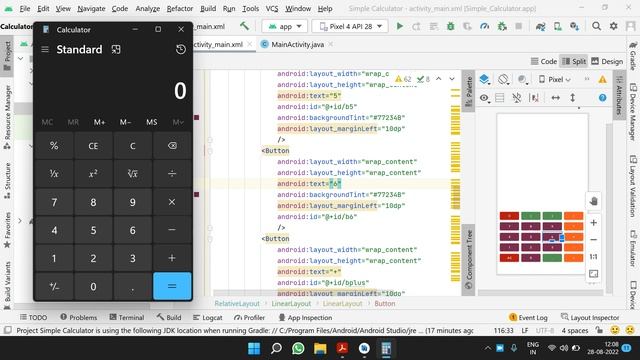
Task: Click color swatch beside first backgroundTint line
Action: (x=197, y=118)
